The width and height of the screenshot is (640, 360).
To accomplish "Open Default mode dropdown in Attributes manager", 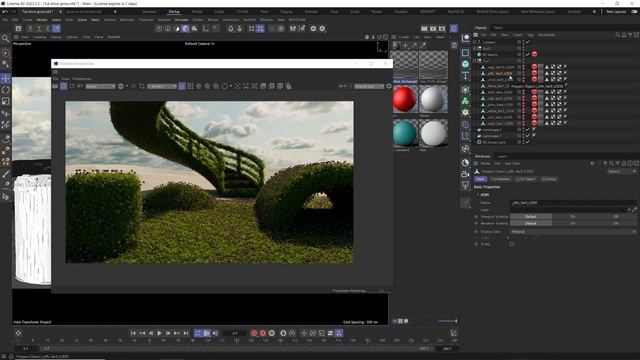I will (x=622, y=171).
